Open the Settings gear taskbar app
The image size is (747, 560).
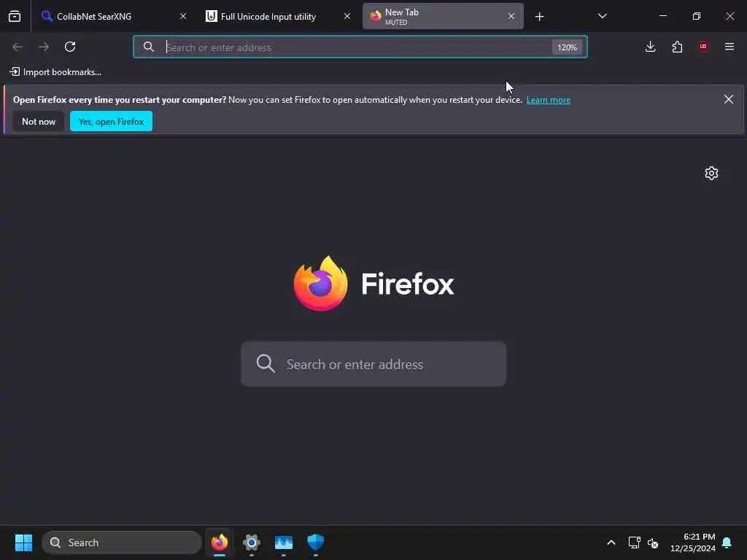(252, 542)
